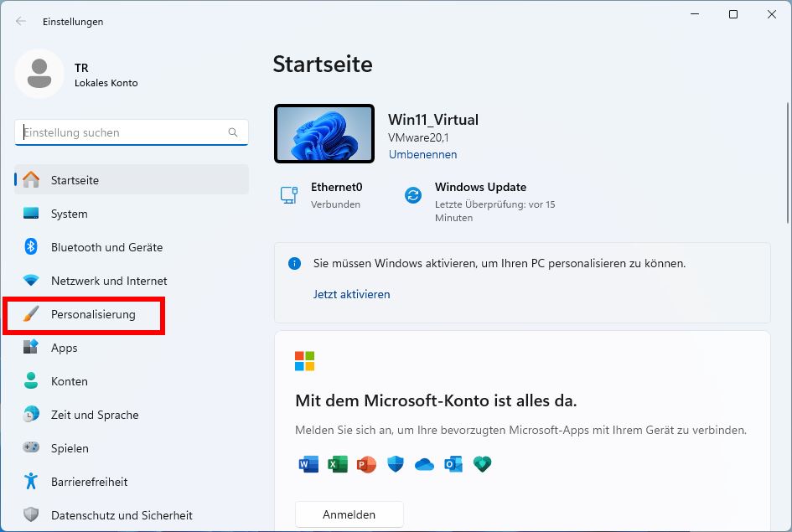Image resolution: width=792 pixels, height=532 pixels.
Task: Click the Word app icon
Action: coord(308,463)
